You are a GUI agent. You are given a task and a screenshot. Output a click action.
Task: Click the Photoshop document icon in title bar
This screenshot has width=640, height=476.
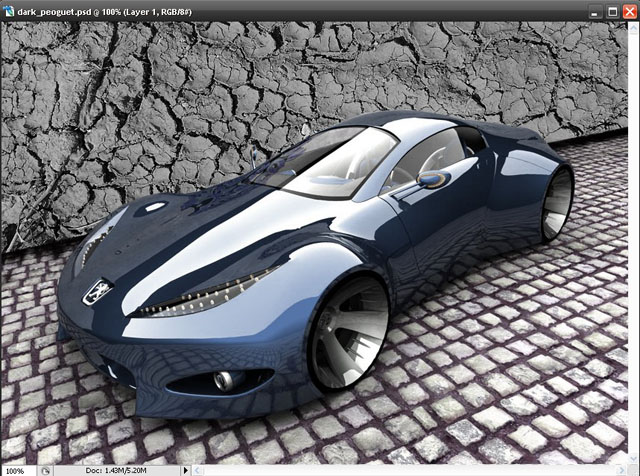(8, 11)
